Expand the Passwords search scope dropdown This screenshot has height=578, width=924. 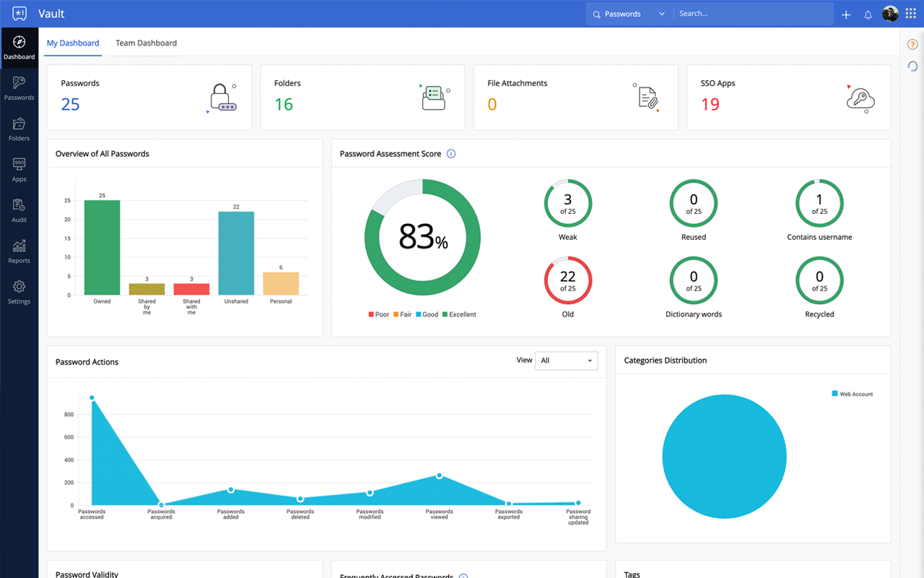click(x=629, y=14)
